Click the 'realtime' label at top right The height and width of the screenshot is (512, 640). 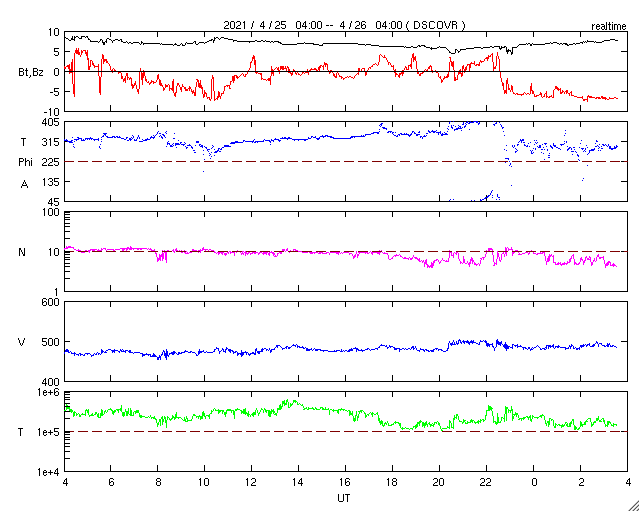[609, 27]
